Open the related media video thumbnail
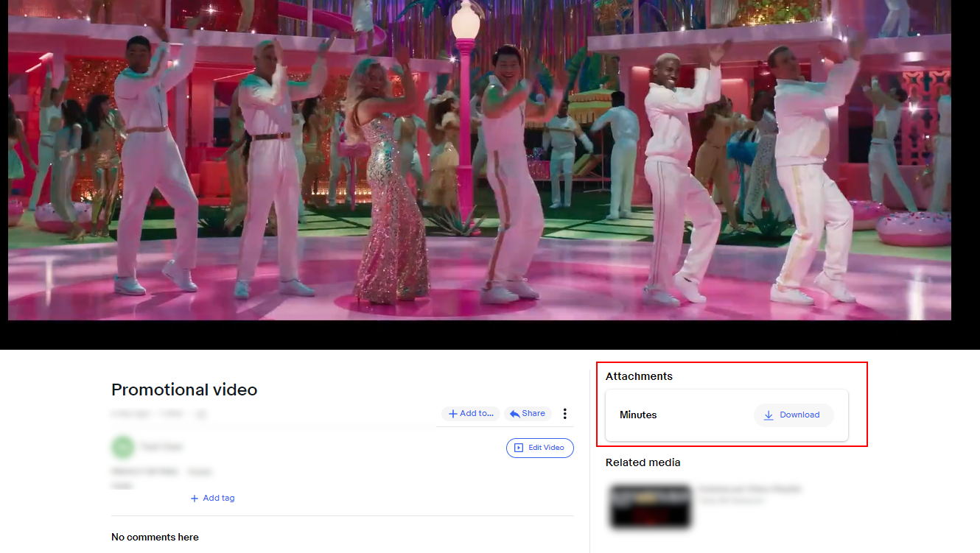 pos(651,507)
